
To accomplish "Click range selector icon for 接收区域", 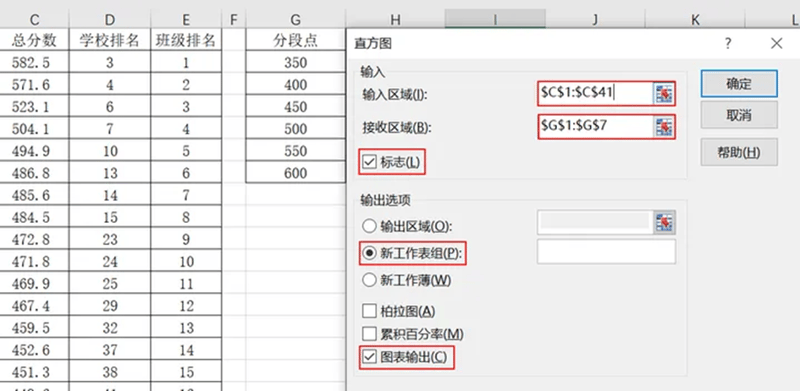I will [x=664, y=127].
